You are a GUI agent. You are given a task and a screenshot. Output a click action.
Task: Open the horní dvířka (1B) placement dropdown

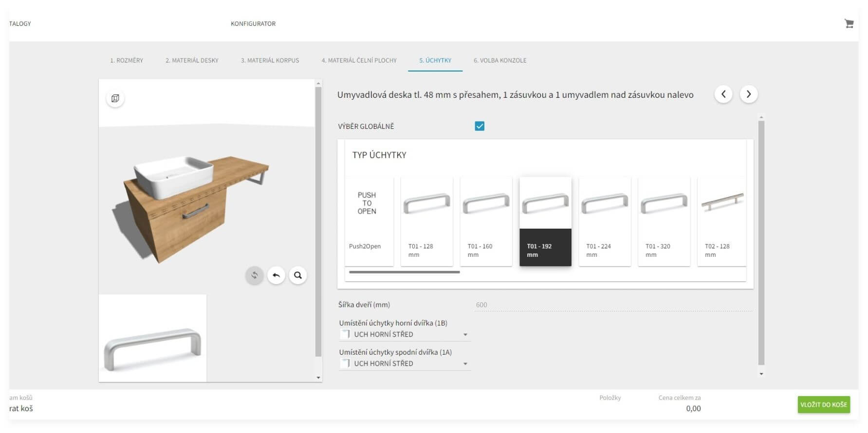coord(405,335)
